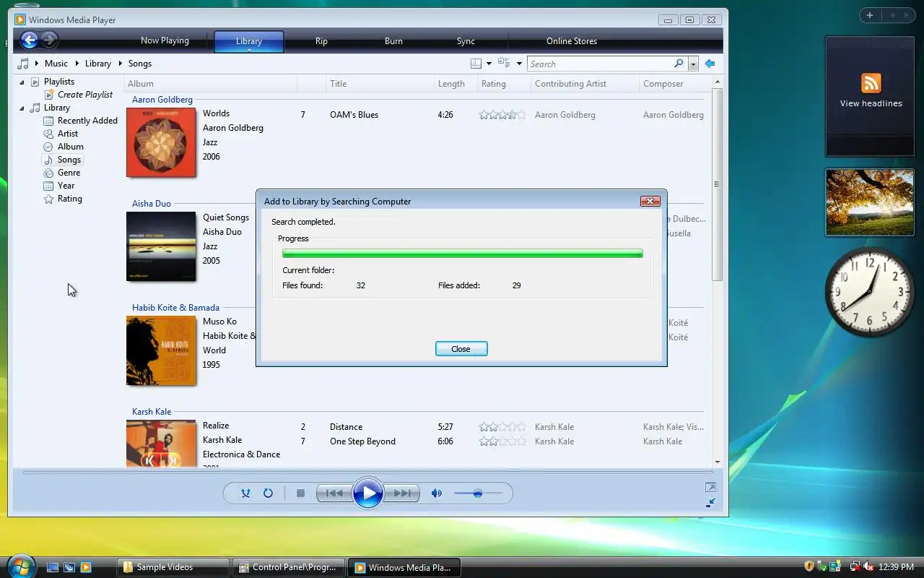Click the seek bar above playback controls
The image size is (924, 578).
[367, 473]
